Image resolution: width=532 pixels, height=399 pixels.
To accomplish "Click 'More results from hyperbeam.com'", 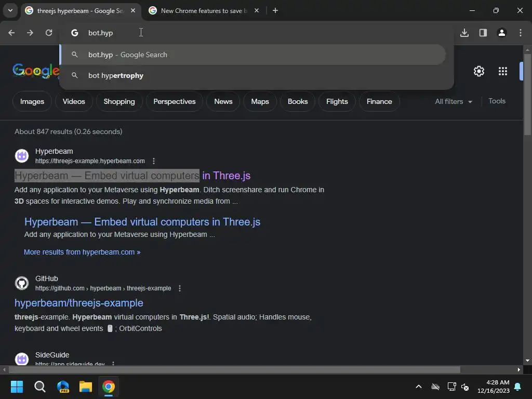I will 82,252.
